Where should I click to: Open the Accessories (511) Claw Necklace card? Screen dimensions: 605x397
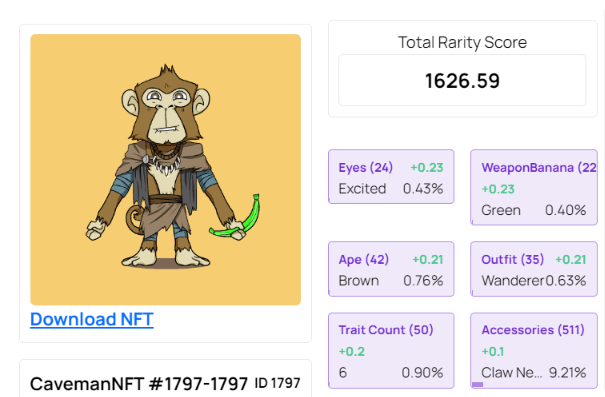coord(534,351)
